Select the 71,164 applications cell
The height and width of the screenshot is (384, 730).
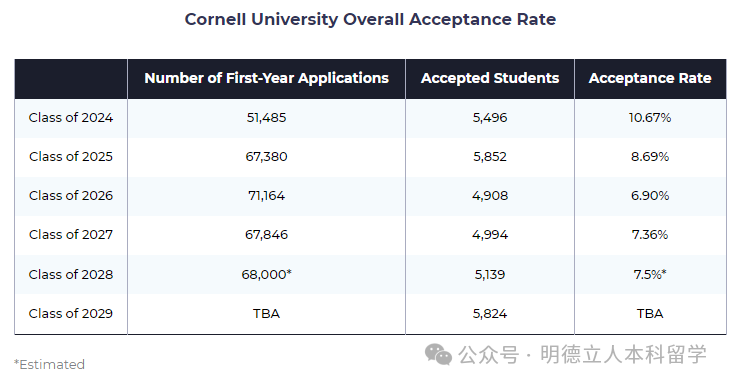pos(266,195)
